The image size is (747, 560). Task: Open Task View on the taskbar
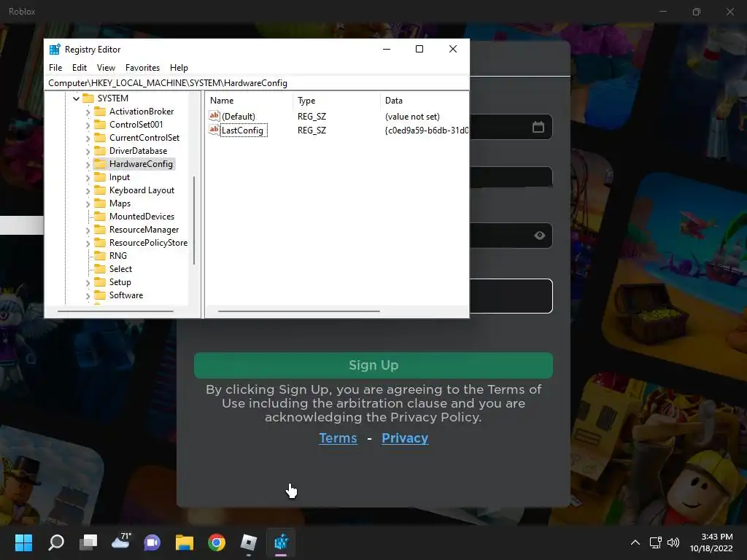[x=88, y=542]
